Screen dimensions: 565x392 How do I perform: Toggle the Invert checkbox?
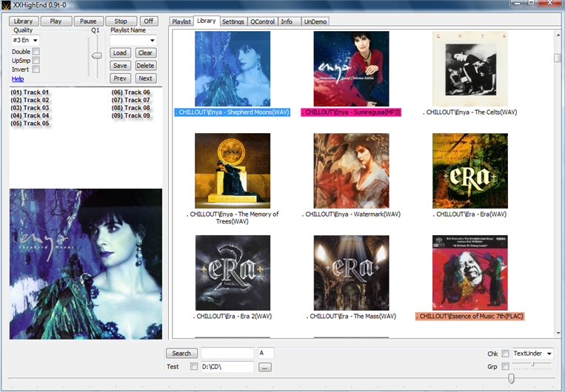(36, 69)
